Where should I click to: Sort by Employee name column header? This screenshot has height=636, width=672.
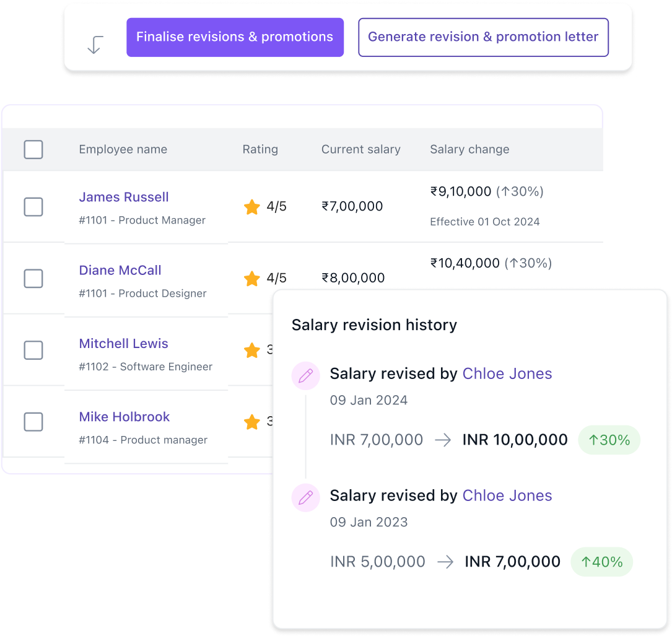pyautogui.click(x=123, y=149)
